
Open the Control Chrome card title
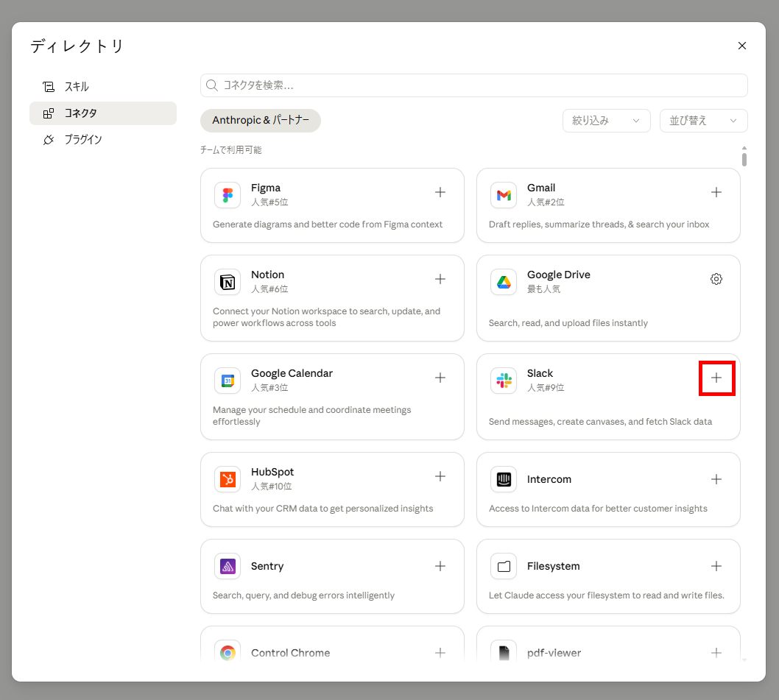(x=290, y=653)
